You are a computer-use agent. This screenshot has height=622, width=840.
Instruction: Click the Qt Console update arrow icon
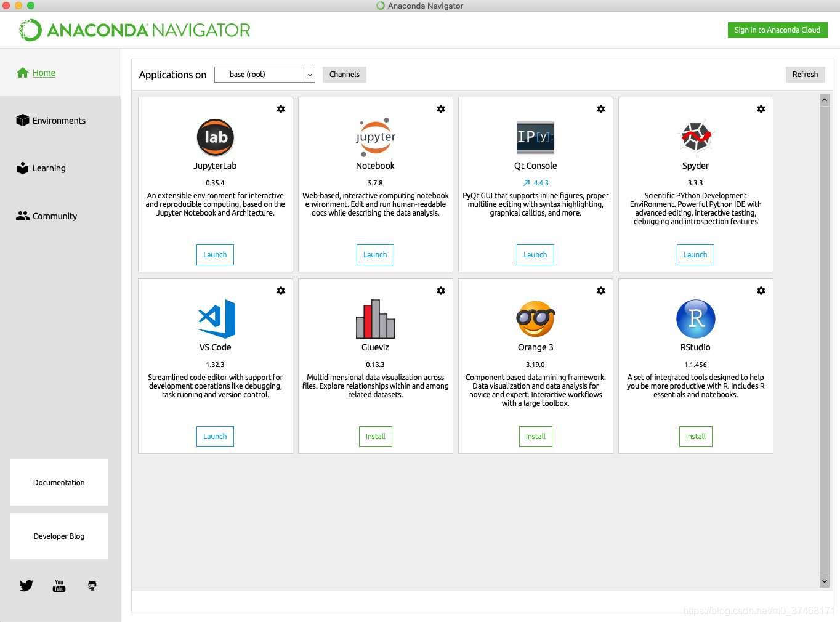[x=527, y=183]
